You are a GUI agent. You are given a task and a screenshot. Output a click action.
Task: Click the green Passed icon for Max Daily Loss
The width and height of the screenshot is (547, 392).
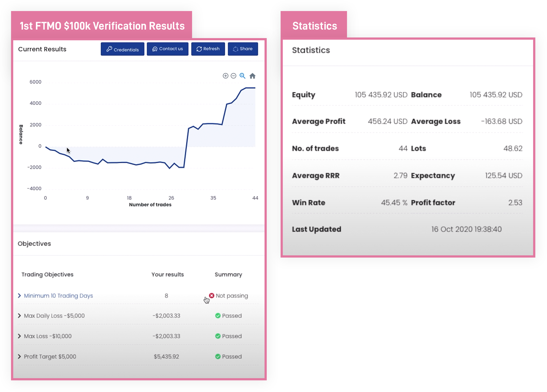218,315
